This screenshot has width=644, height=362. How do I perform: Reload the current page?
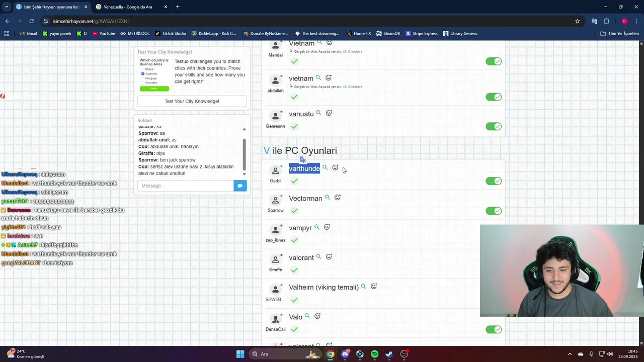pos(31,21)
